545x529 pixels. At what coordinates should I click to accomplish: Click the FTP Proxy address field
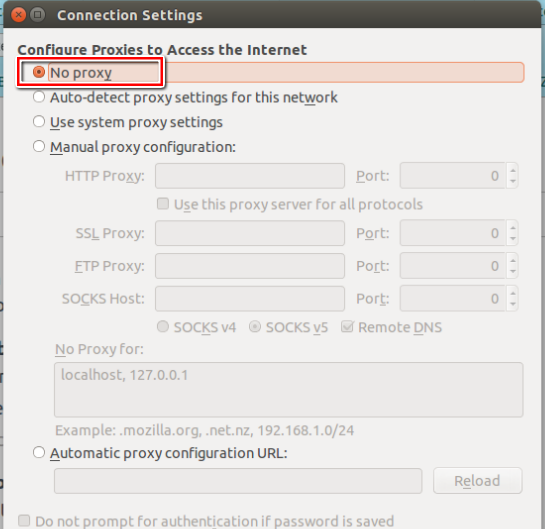pos(250,266)
